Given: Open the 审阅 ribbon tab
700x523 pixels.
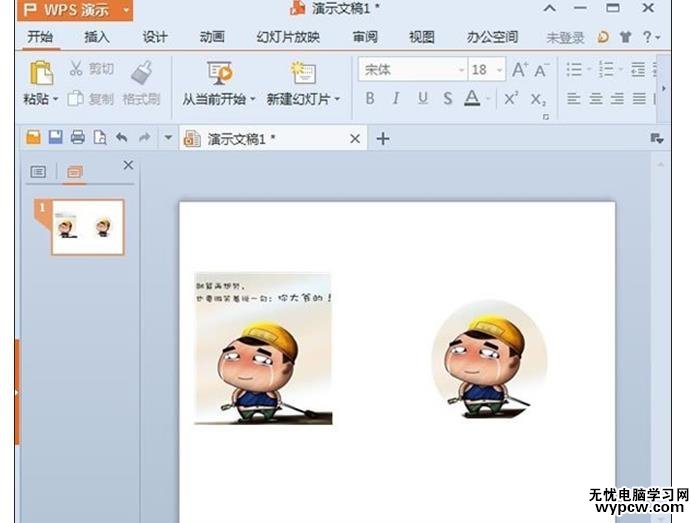Looking at the screenshot, I should point(365,37).
